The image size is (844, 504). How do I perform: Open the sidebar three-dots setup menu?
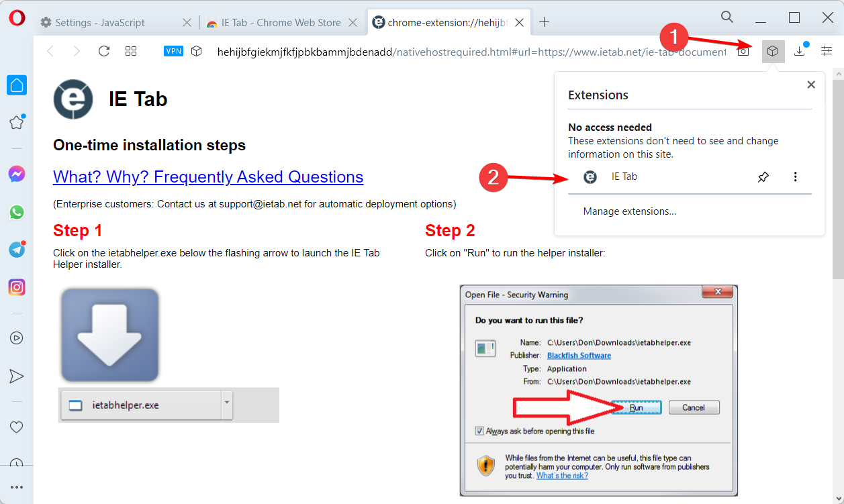coord(17,487)
